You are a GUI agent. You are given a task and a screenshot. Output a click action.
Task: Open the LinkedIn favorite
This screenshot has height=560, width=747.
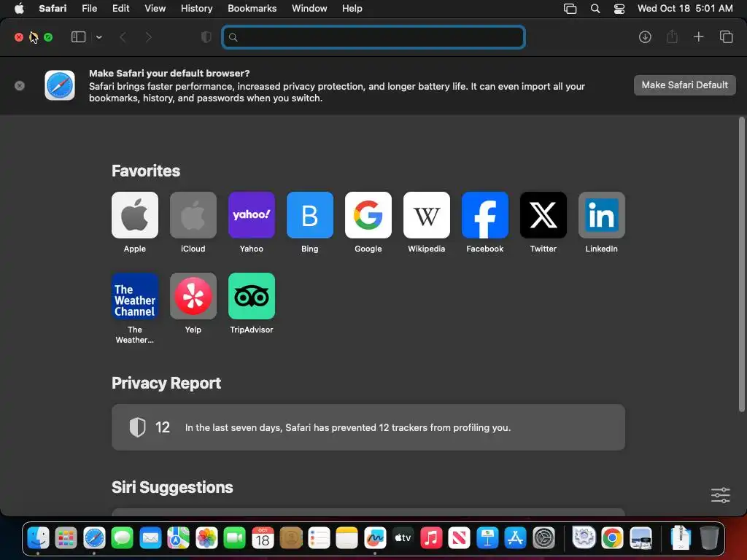[x=602, y=215]
